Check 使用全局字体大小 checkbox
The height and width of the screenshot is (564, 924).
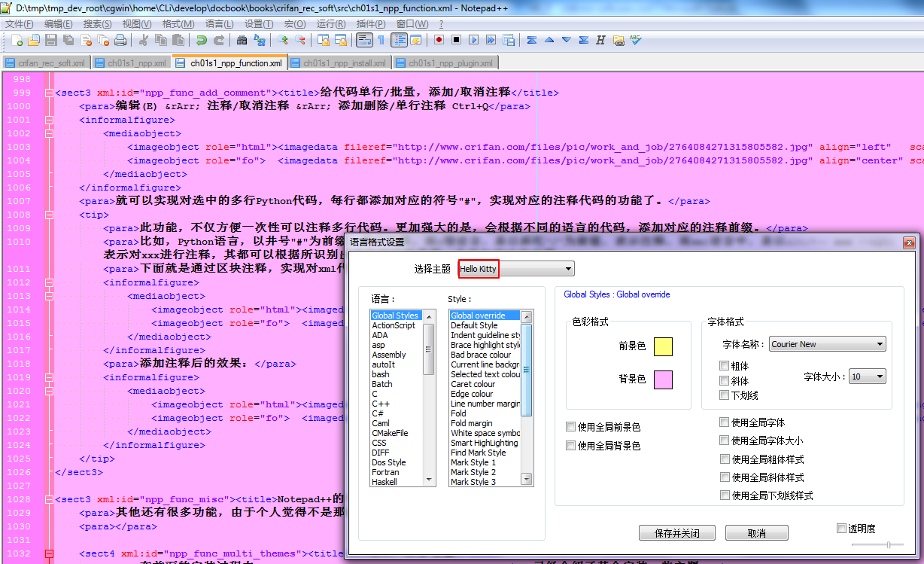click(724, 441)
